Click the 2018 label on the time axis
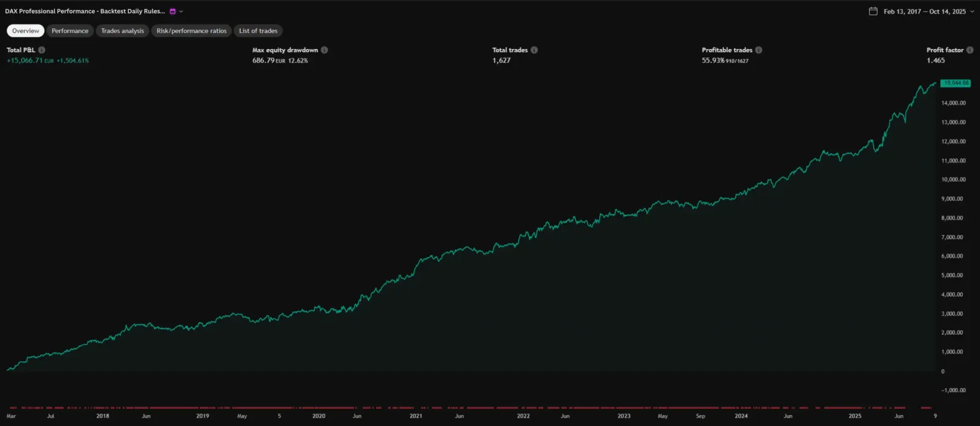980x426 pixels. point(103,416)
